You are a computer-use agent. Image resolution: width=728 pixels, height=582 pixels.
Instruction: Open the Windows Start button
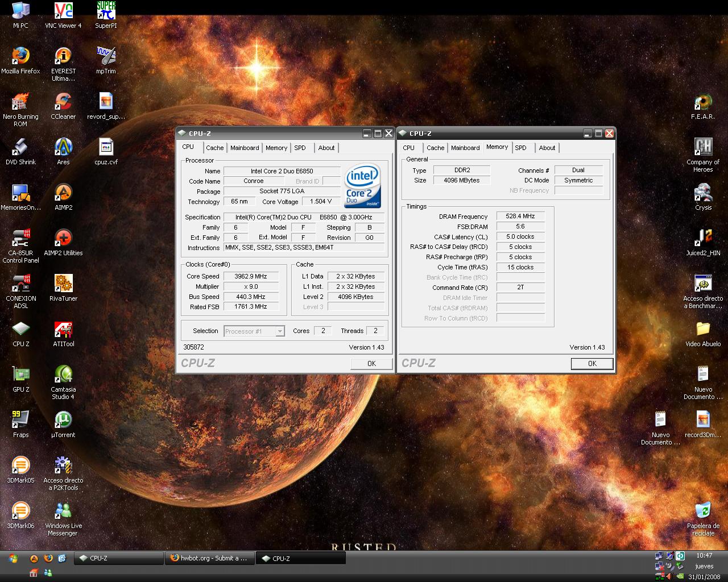pyautogui.click(x=13, y=559)
